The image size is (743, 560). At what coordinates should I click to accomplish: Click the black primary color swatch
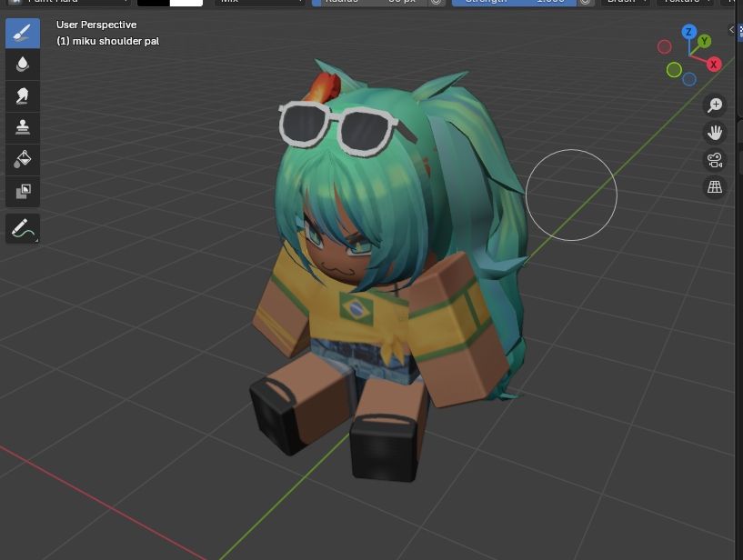pyautogui.click(x=153, y=2)
